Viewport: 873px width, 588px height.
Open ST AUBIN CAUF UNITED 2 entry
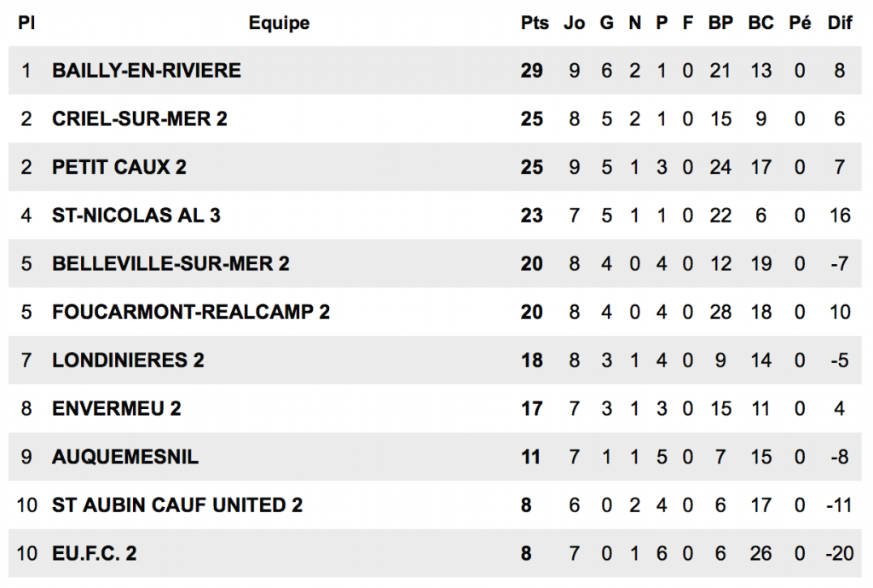(x=177, y=505)
